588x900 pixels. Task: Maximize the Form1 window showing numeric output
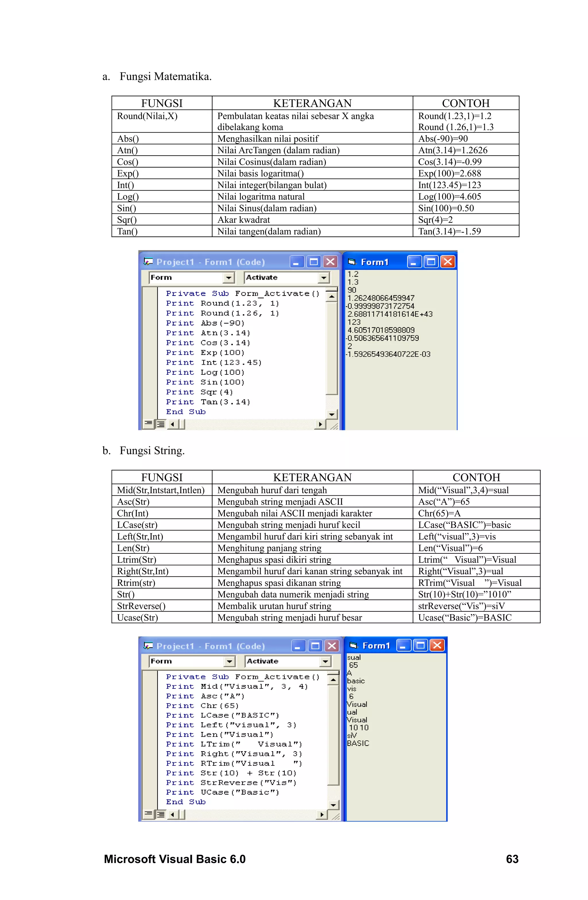pyautogui.click(x=431, y=262)
